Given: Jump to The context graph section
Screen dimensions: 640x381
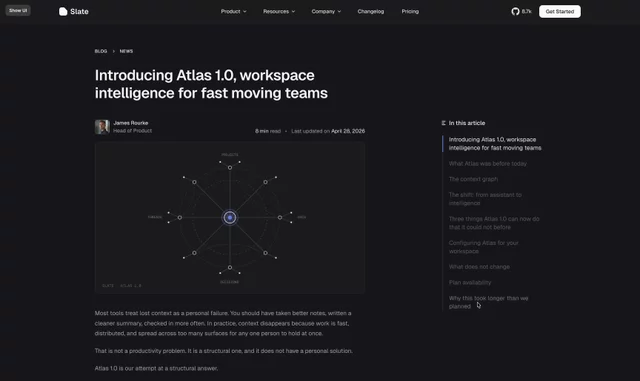Looking at the screenshot, I should click(473, 179).
